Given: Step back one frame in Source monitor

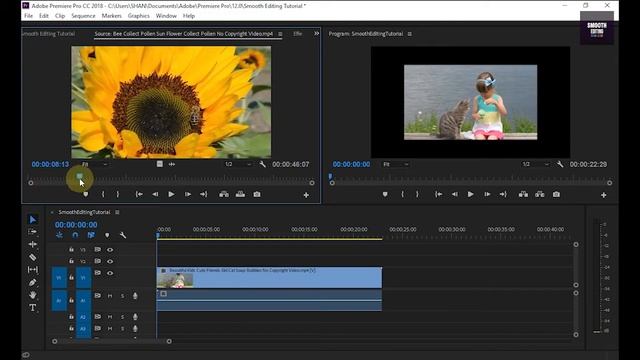Looking at the screenshot, I should [x=155, y=194].
